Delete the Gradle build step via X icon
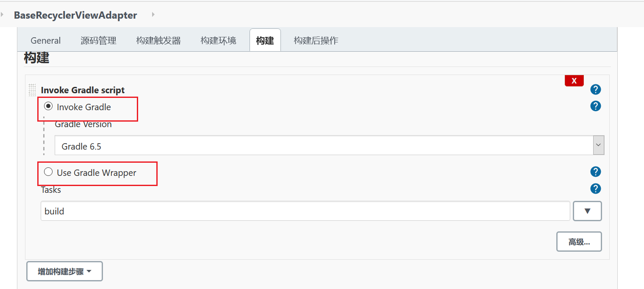The height and width of the screenshot is (289, 644). 574,80
